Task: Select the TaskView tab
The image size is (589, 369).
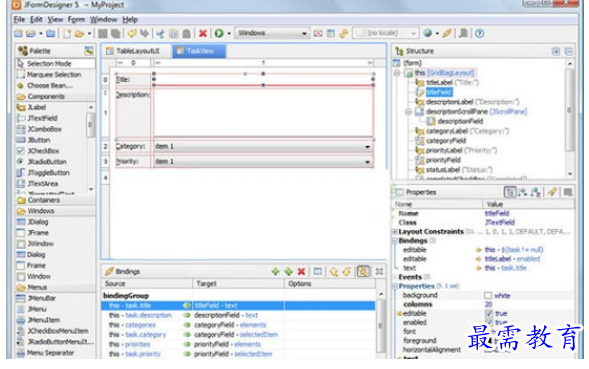Action: (199, 51)
